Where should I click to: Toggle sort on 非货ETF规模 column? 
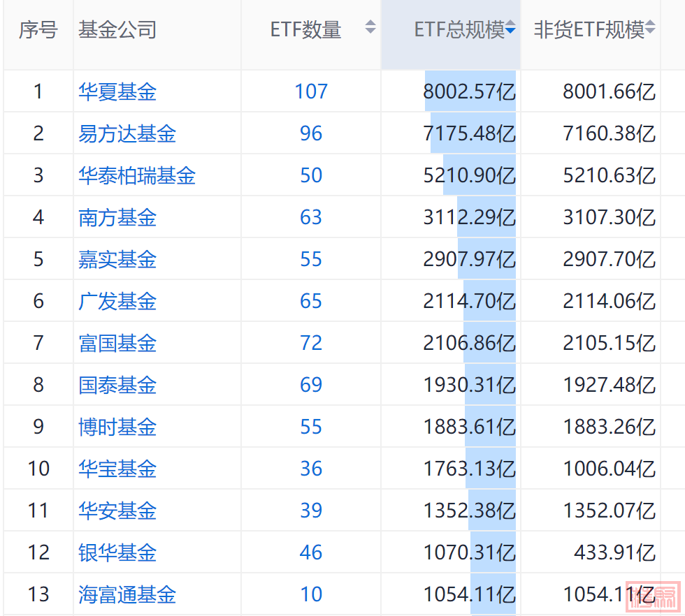650,29
